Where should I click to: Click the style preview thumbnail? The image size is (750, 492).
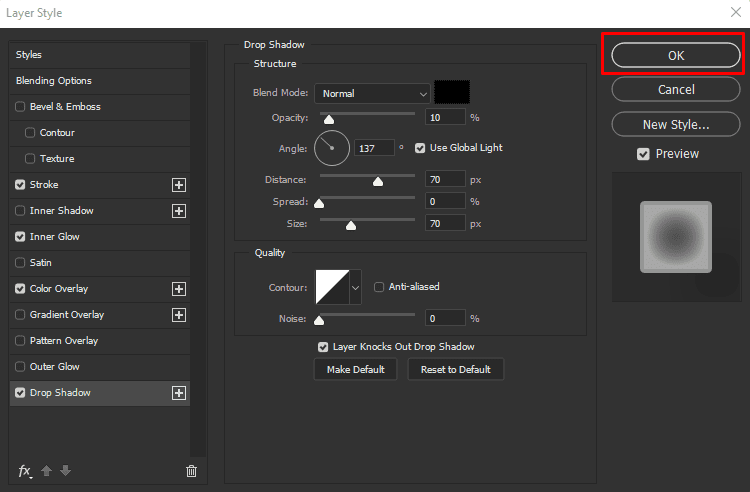[x=676, y=237]
